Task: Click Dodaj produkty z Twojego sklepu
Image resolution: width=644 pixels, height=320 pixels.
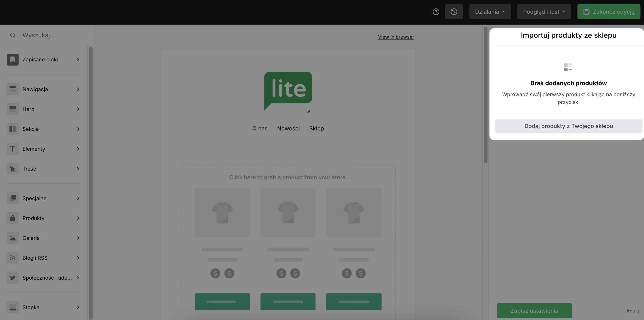Action: [568, 126]
